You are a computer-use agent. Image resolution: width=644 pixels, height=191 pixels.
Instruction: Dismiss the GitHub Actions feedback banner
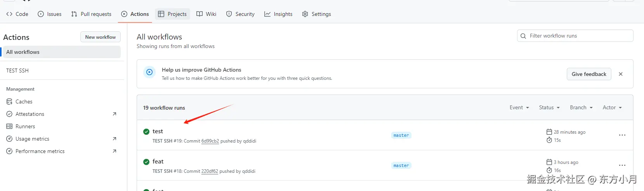[x=621, y=74]
